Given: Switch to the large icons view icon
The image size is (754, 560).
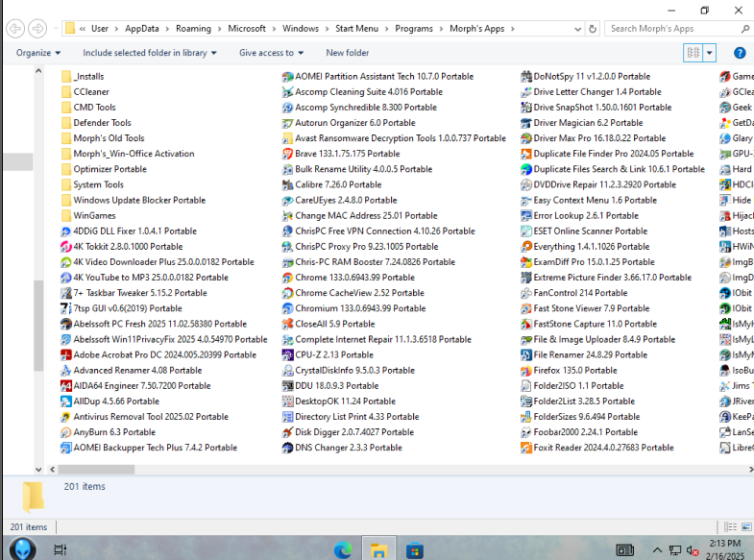Looking at the screenshot, I should coord(746,526).
